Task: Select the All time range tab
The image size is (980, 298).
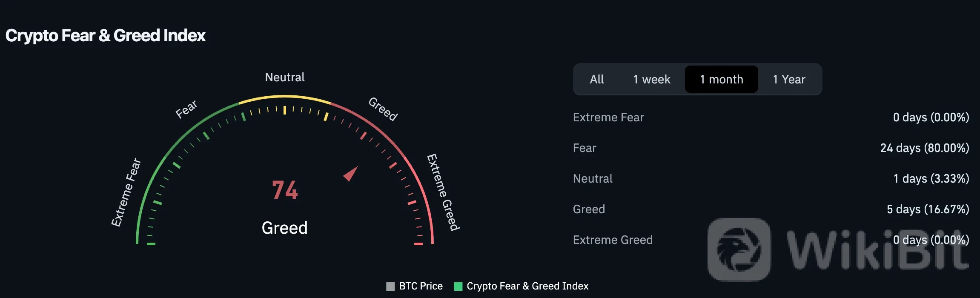Action: [596, 80]
